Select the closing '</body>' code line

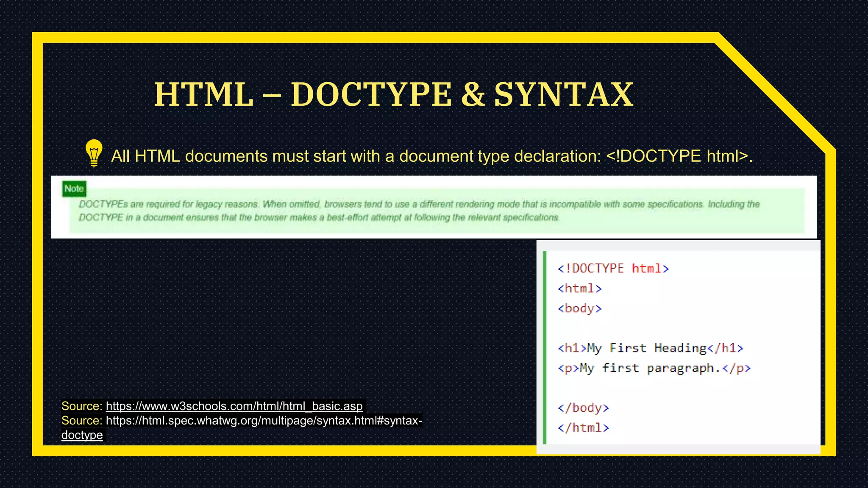click(583, 408)
